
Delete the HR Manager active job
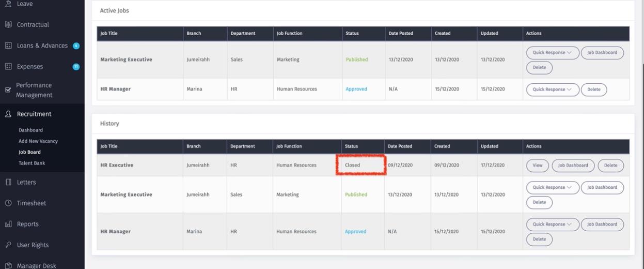coord(593,89)
